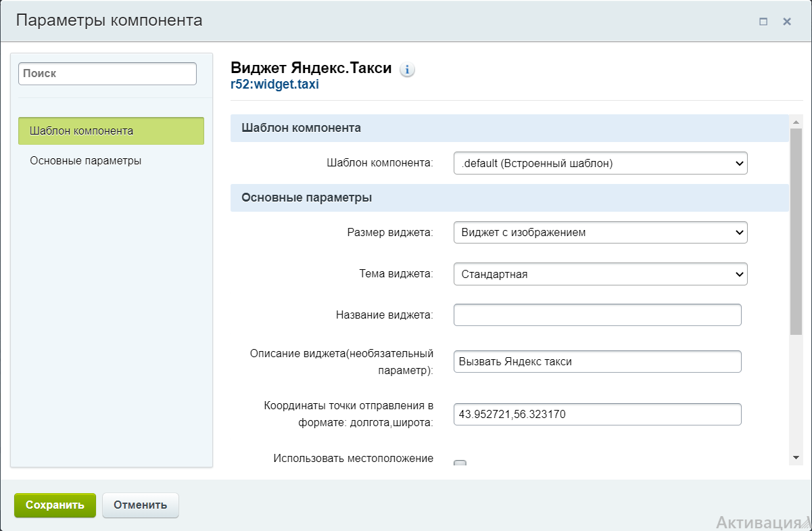
Task: Click the empty Название виджета field
Action: pyautogui.click(x=597, y=315)
